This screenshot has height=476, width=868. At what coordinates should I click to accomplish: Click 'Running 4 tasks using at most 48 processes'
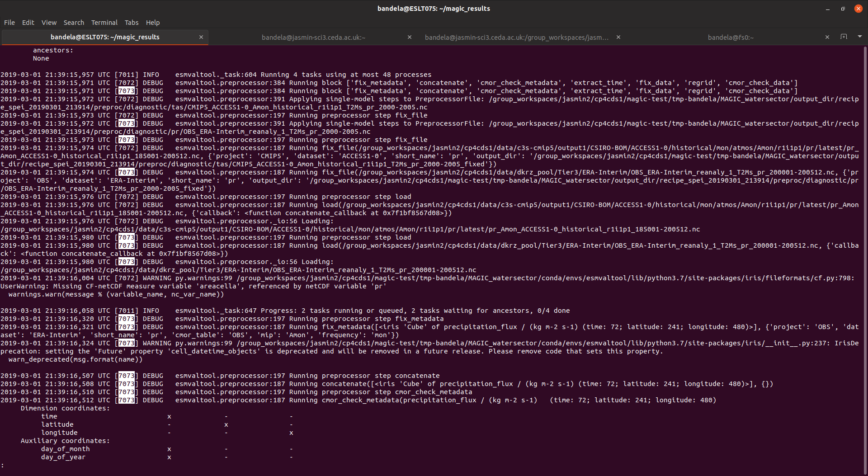click(346, 75)
